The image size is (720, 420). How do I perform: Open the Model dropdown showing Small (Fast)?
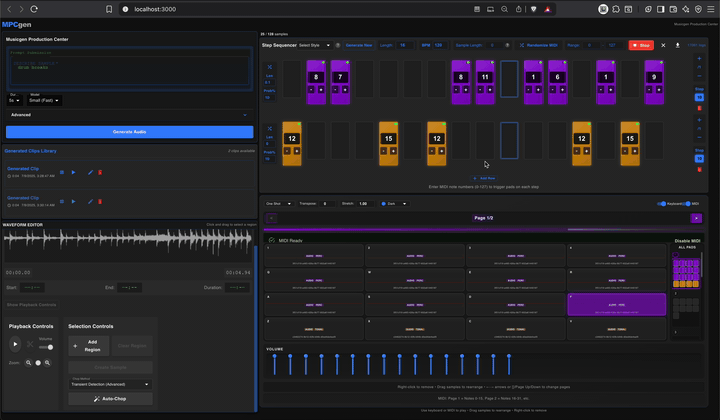[x=44, y=100]
